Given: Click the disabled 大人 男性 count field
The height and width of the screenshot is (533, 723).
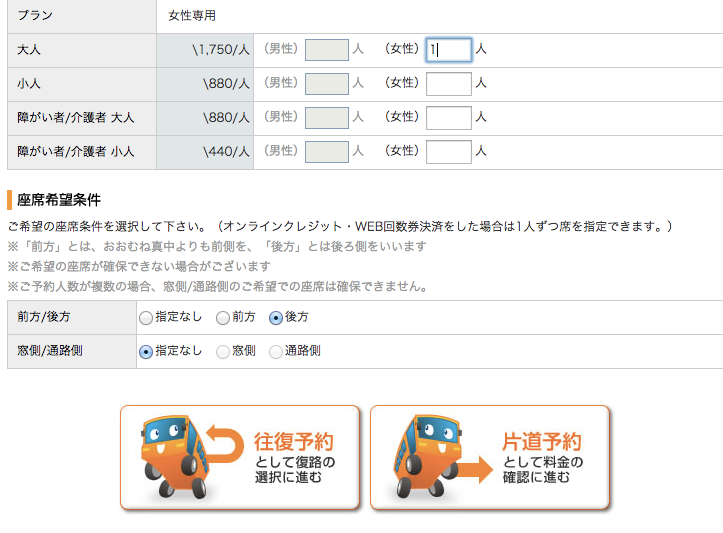Looking at the screenshot, I should 327,50.
